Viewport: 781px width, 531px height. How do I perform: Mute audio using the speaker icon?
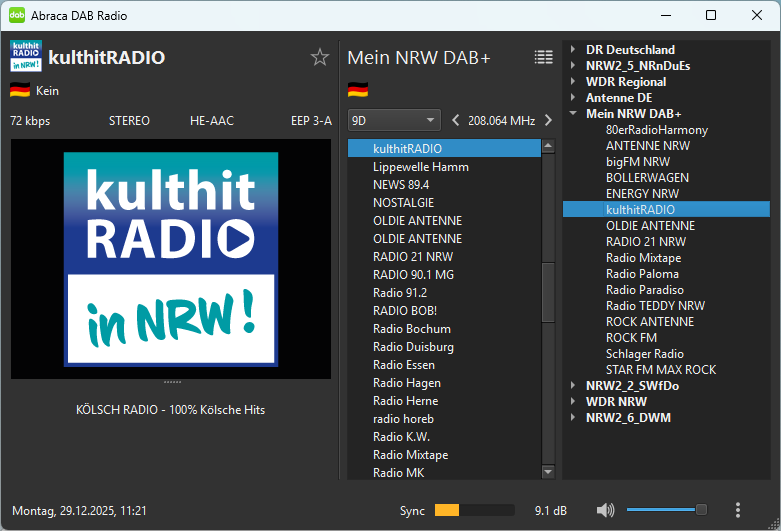[605, 510]
